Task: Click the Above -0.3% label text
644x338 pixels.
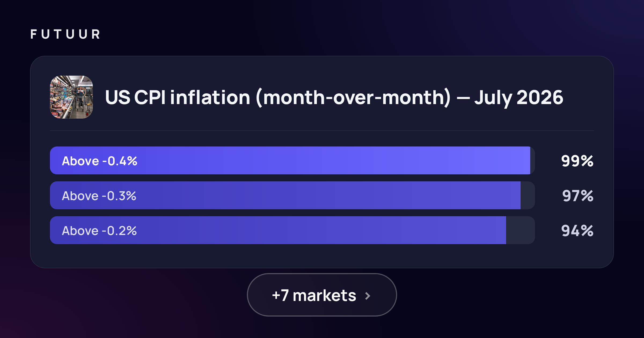Action: (x=99, y=196)
